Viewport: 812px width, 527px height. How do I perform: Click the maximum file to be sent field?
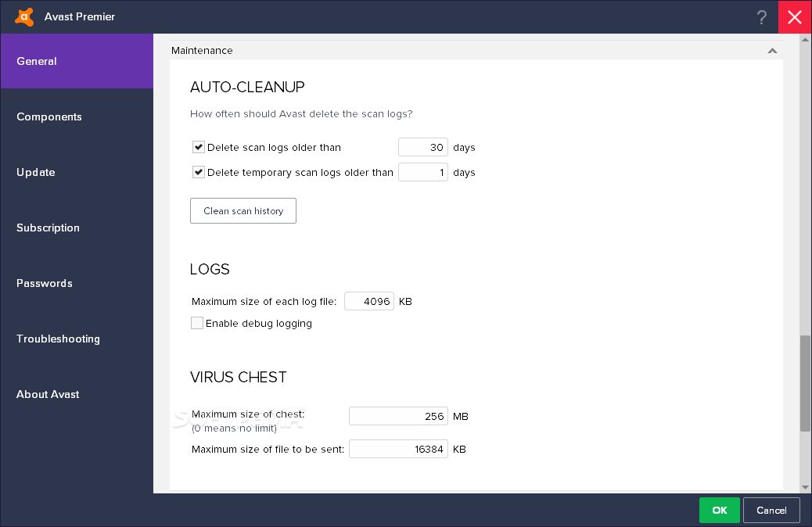tap(398, 449)
